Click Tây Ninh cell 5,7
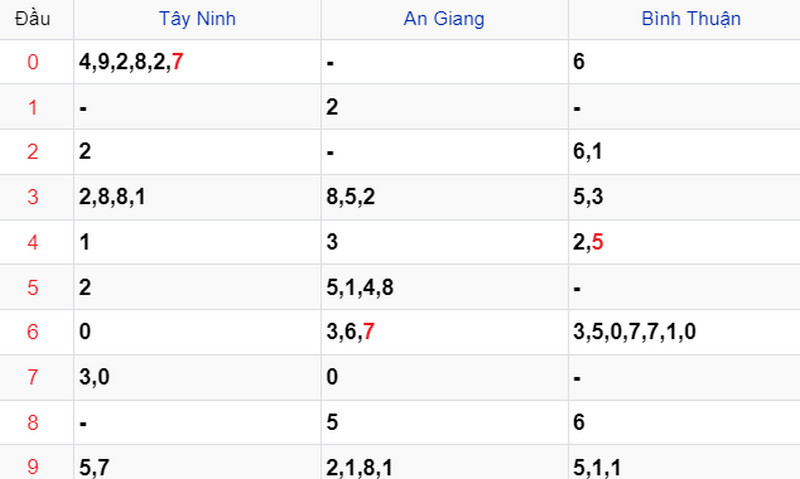The width and height of the screenshot is (800, 479). pyautogui.click(x=93, y=465)
